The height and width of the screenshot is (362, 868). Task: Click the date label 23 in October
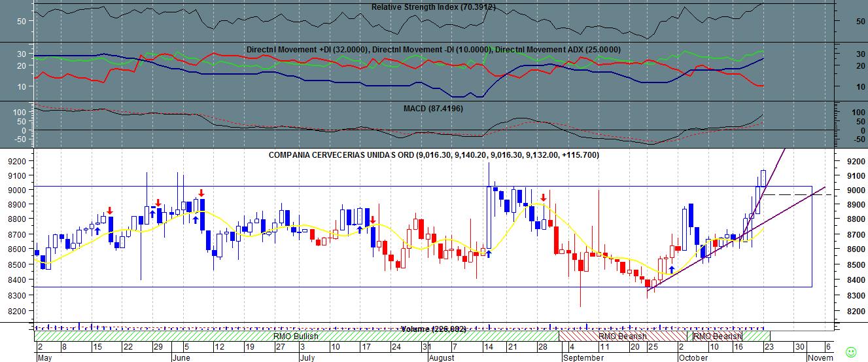(769, 347)
